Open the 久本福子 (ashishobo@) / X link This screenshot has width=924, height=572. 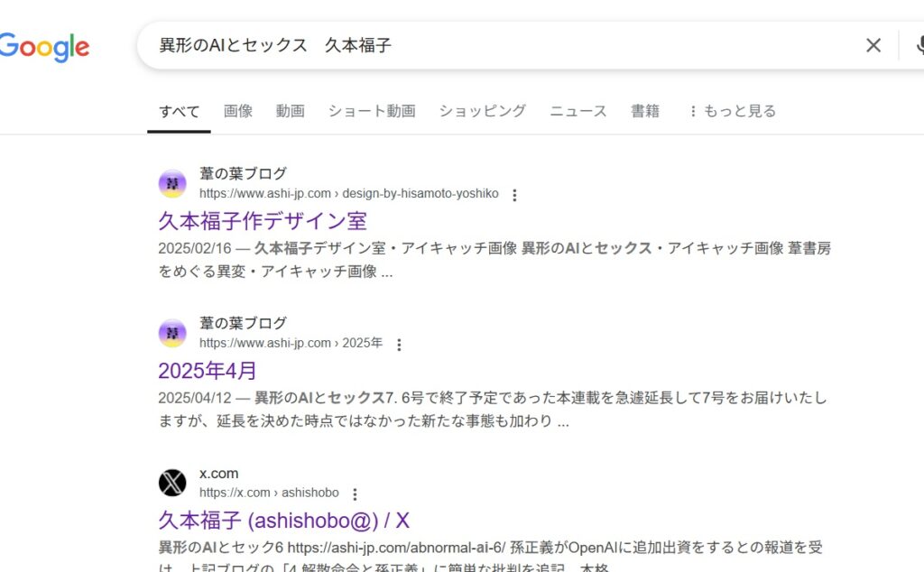click(x=283, y=521)
